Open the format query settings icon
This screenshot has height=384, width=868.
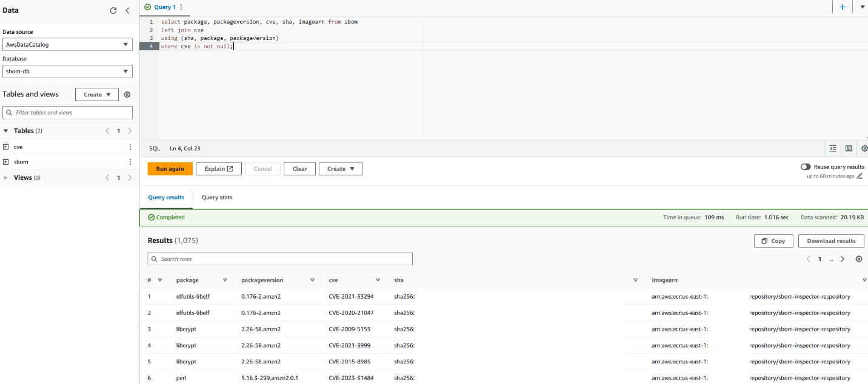pos(832,148)
